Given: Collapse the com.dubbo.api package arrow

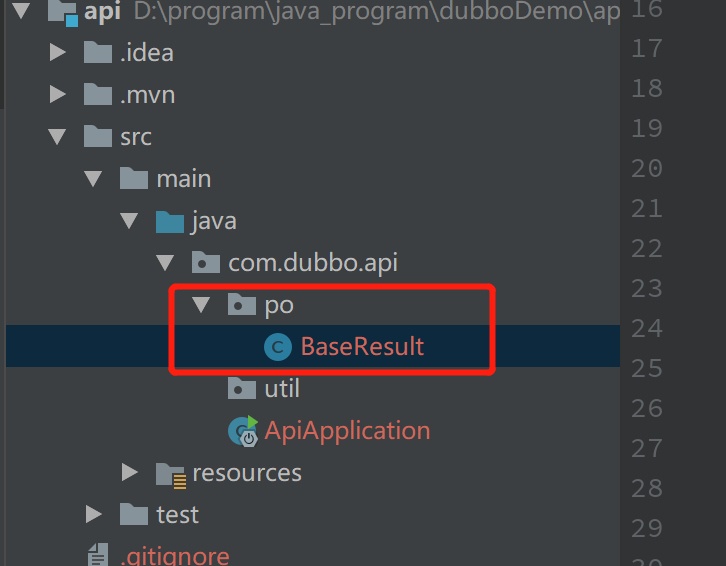Looking at the screenshot, I should point(165,263).
